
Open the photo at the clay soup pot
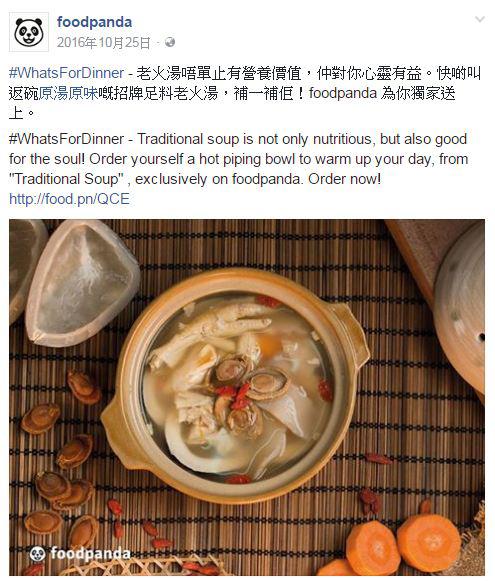pyautogui.click(x=236, y=385)
